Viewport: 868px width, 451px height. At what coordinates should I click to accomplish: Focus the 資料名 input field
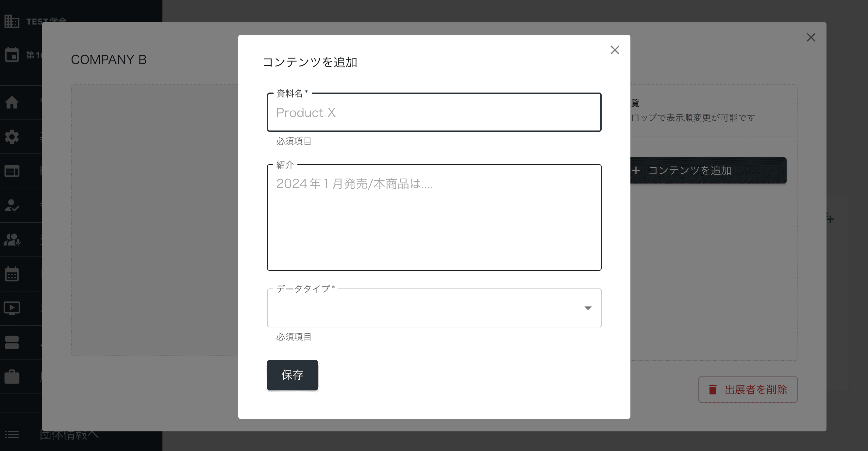pos(434,112)
